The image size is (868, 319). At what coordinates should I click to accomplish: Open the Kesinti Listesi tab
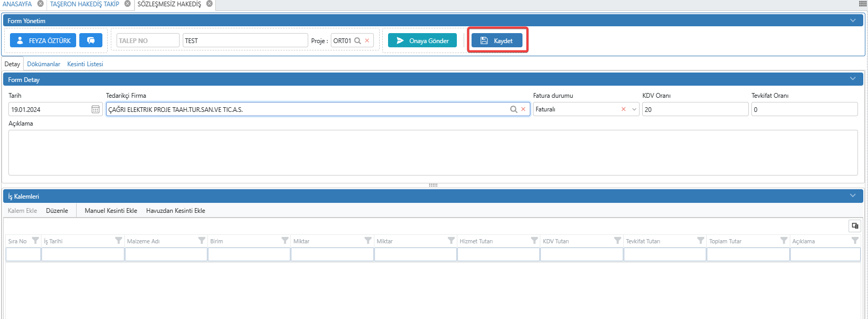tap(85, 64)
